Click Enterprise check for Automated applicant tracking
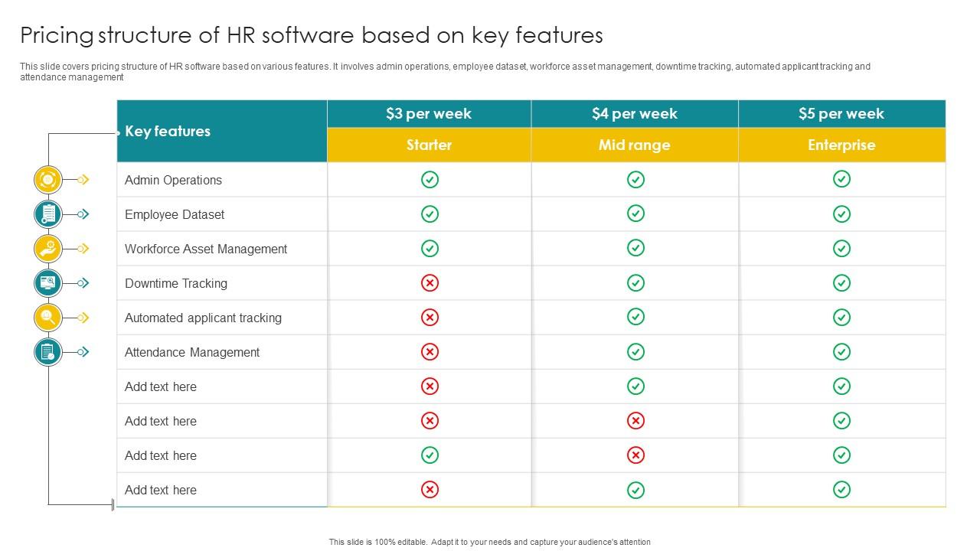This screenshot has width=980, height=551. click(x=841, y=317)
